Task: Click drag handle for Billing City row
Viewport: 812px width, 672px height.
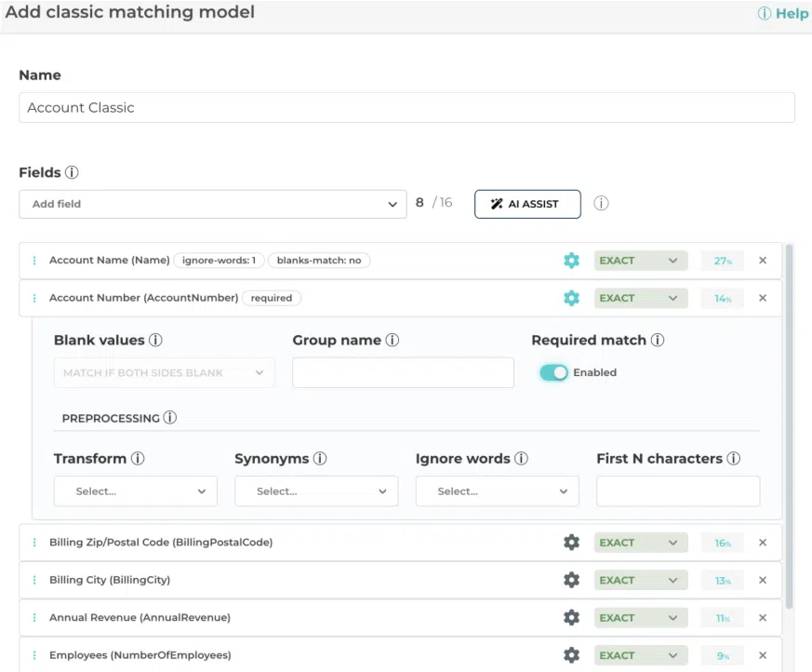Action: [34, 580]
